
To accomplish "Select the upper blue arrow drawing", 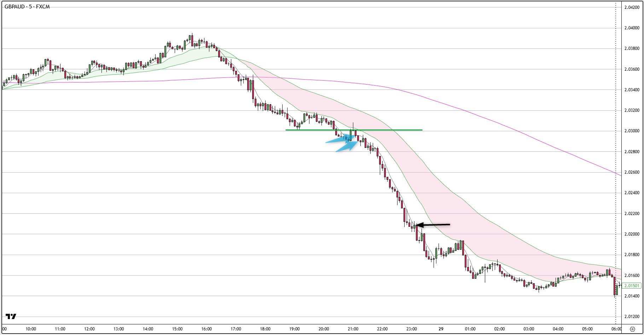I will click(x=338, y=140).
